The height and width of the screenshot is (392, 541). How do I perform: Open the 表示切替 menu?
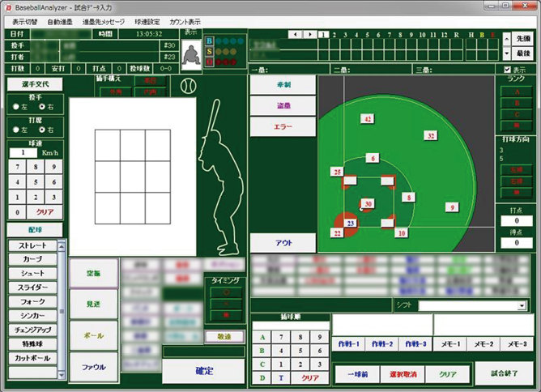point(24,22)
